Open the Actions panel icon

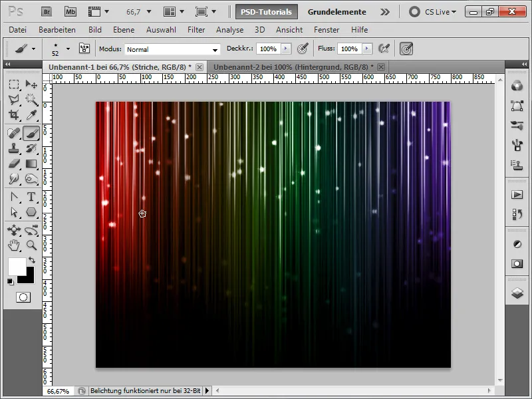click(517, 194)
